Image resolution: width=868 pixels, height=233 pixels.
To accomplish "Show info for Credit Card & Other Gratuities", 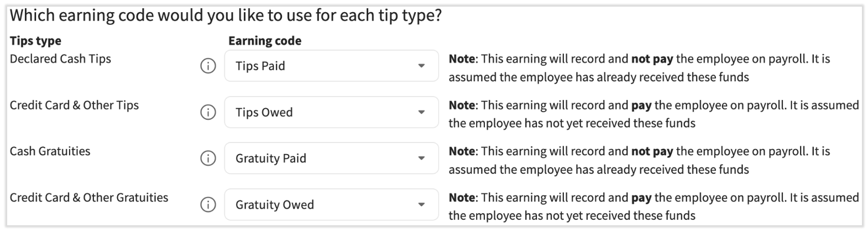I will coord(208,205).
